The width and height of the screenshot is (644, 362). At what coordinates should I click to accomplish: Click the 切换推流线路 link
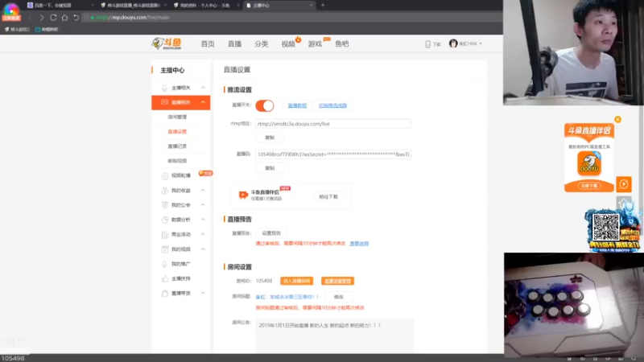coord(332,105)
